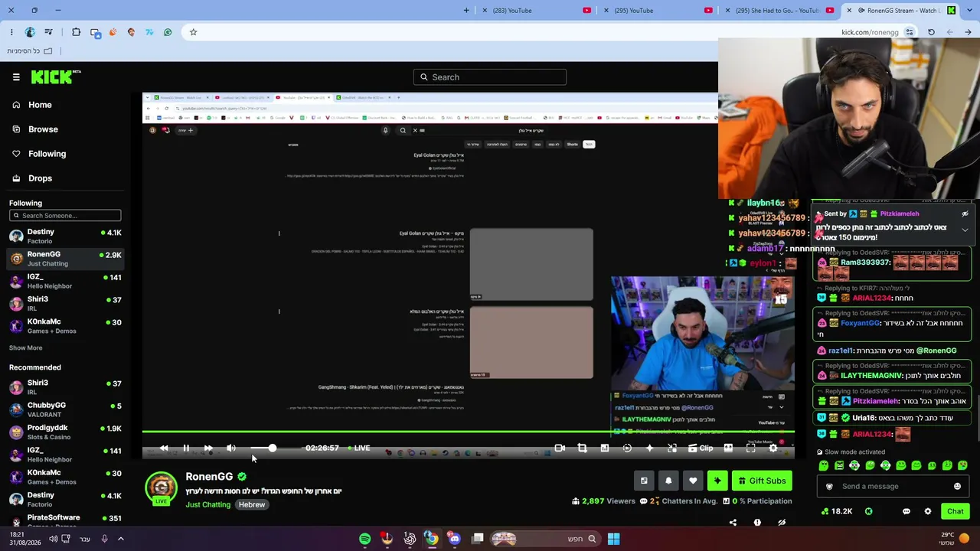This screenshot has width=980, height=551.
Task: Bookmark this page with the star icon
Action: pyautogui.click(x=193, y=32)
